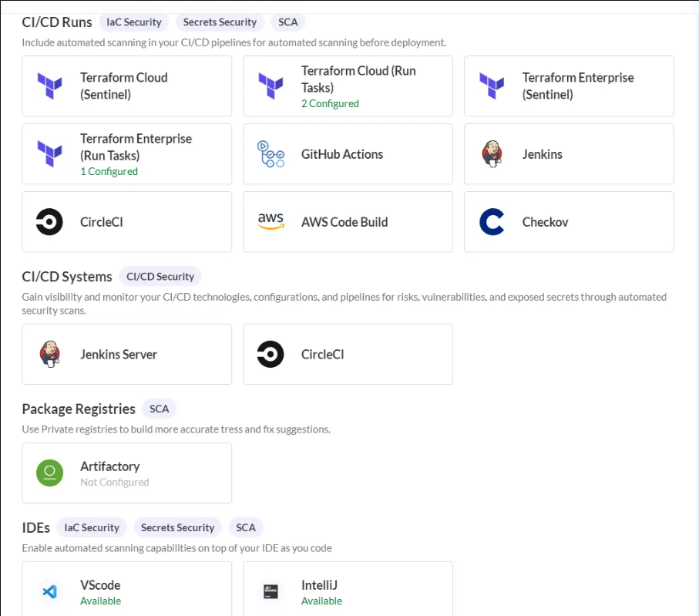Viewport: 699px width, 616px height.
Task: Click the CircleCI icon under CI/CD Systems
Action: point(271,355)
